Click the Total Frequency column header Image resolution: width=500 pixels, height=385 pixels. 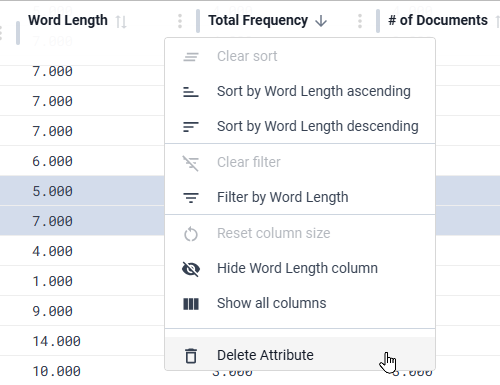tap(258, 20)
